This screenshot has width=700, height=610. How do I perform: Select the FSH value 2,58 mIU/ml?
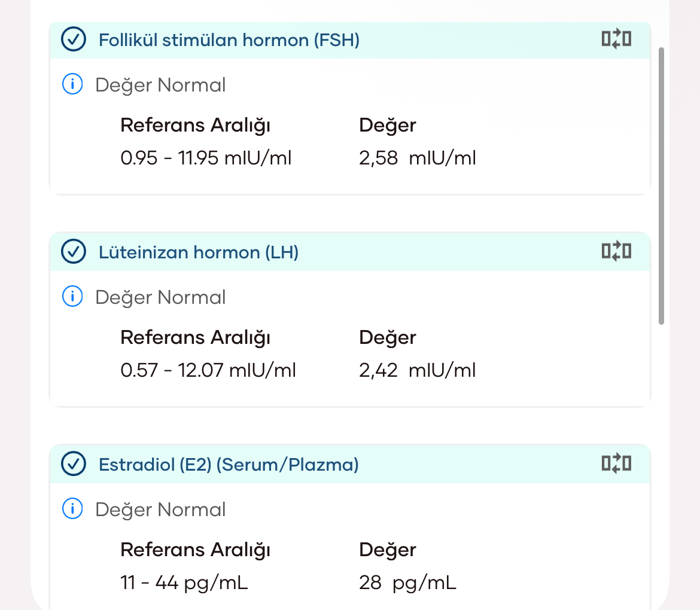tap(418, 158)
